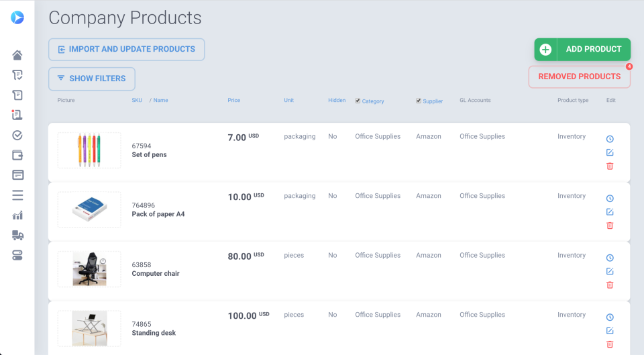The height and width of the screenshot is (355, 644).
Task: Expand the Show Filters panel
Action: click(92, 79)
